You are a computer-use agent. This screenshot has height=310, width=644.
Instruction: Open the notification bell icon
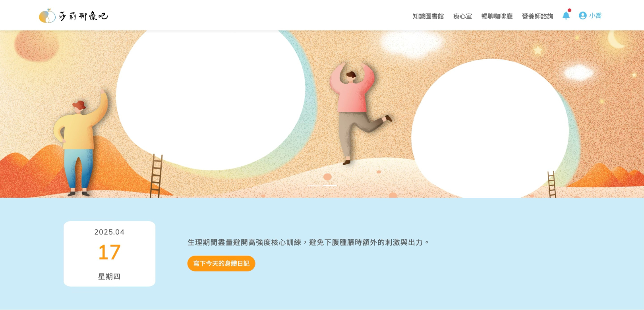click(x=566, y=15)
